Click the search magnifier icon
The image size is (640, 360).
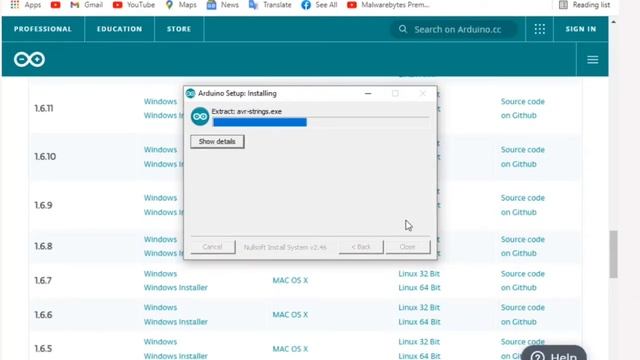(403, 29)
